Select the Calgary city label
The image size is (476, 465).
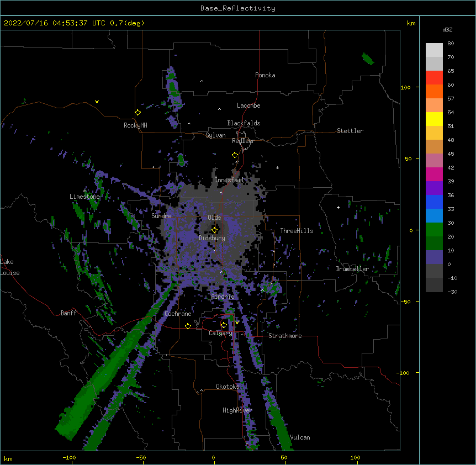[x=220, y=333]
